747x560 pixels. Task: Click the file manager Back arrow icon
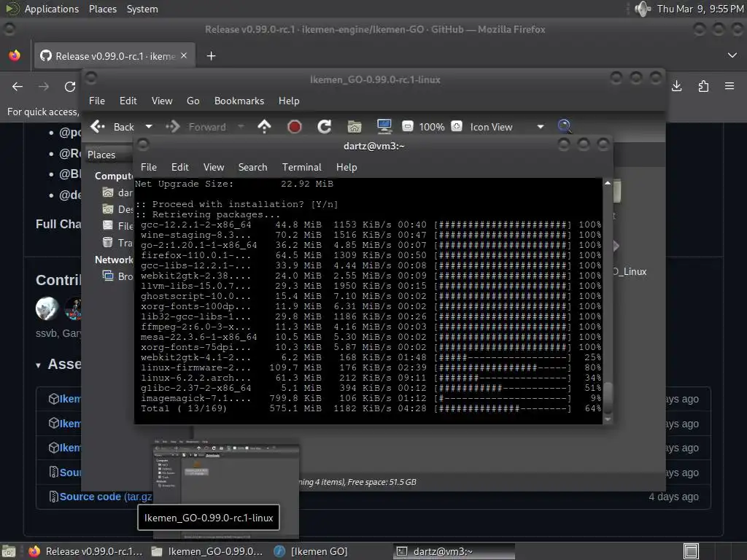[x=98, y=127]
